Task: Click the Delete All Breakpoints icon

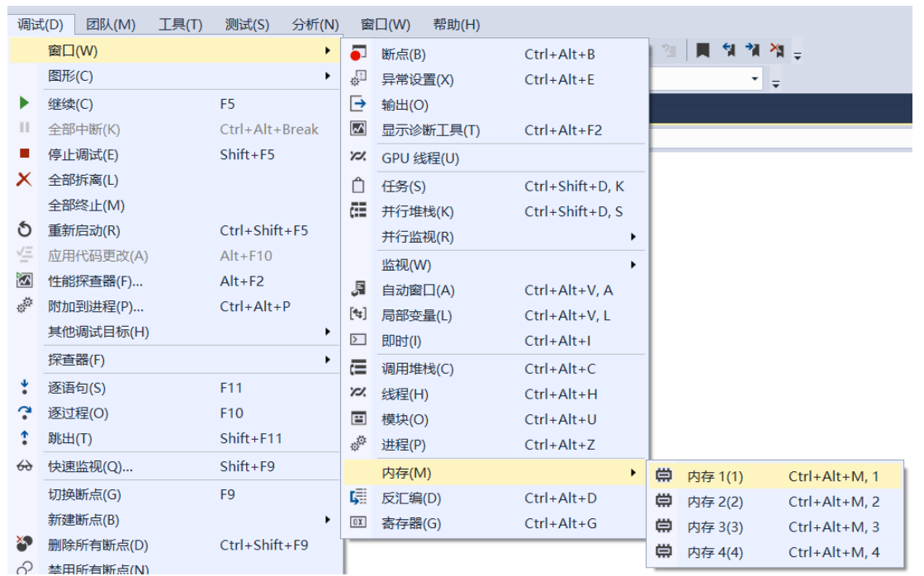Action: pos(24,544)
